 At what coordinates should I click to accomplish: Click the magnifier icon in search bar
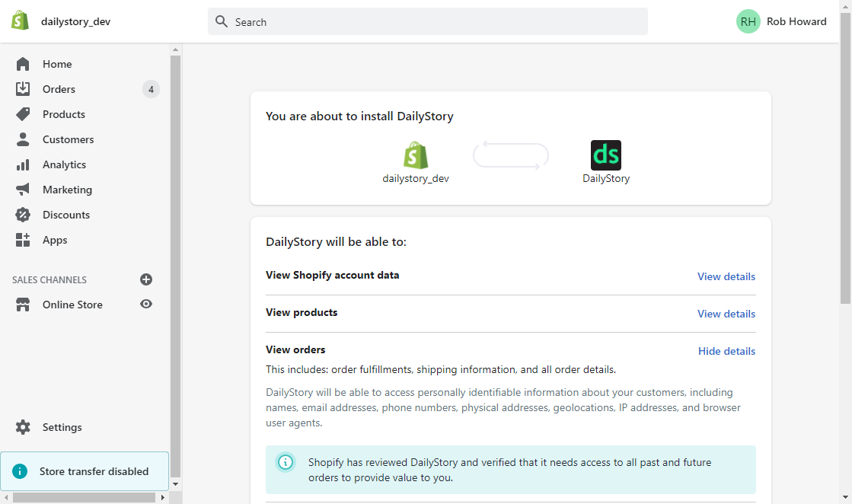tap(221, 21)
